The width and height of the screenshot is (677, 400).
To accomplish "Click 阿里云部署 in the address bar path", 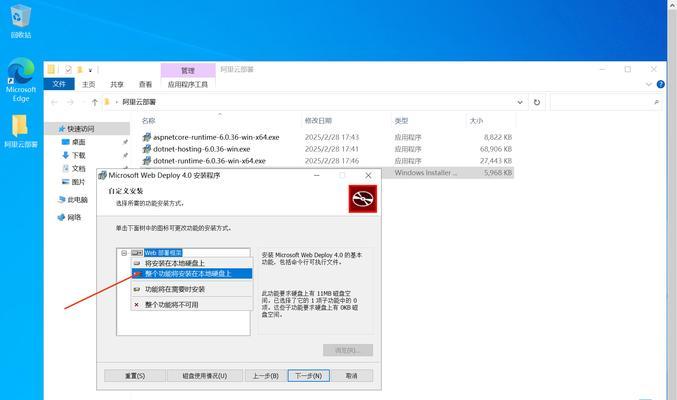I will coord(139,102).
